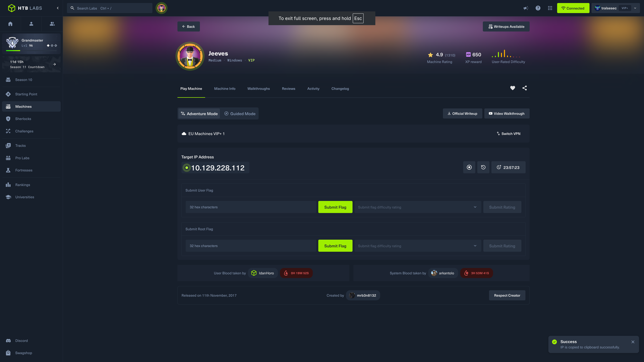
Task: Extend machine time 23:57:23
Action: (508, 167)
